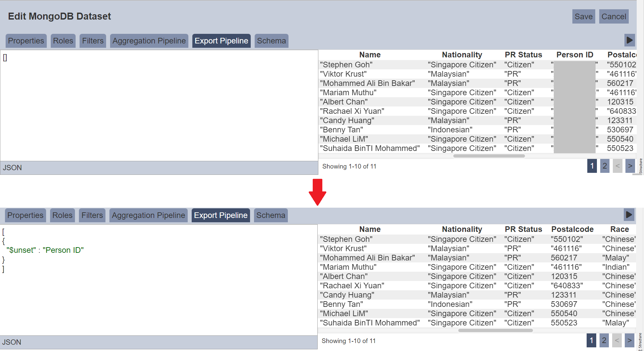Click the empty pipeline editor in upper panel

pos(159,105)
